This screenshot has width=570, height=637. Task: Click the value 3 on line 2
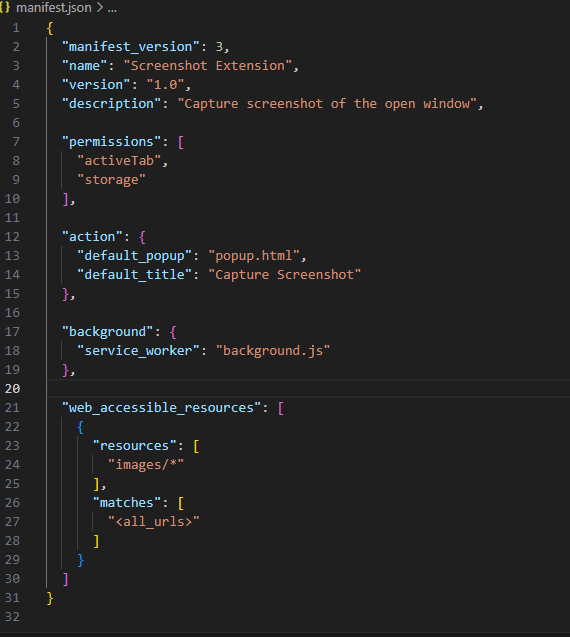219,47
